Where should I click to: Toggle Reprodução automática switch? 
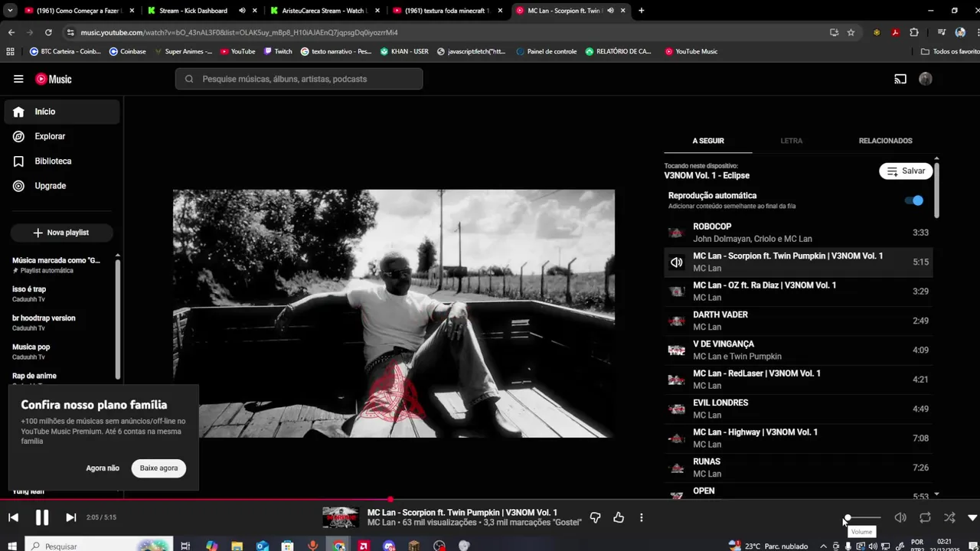click(x=914, y=201)
